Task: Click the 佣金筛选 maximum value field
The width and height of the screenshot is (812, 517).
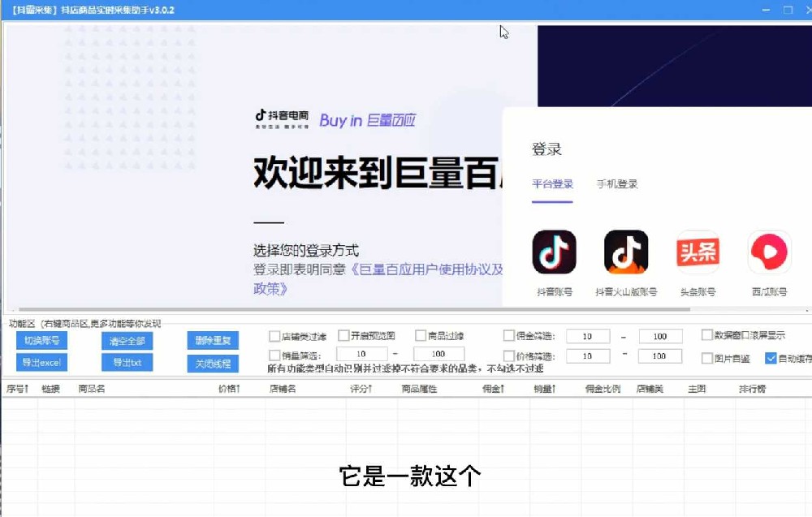Action: click(660, 336)
